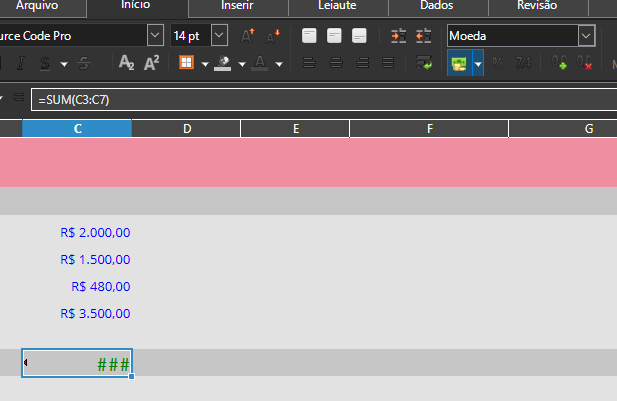Apply superscript formatting
This screenshot has width=617, height=401.
click(x=152, y=64)
